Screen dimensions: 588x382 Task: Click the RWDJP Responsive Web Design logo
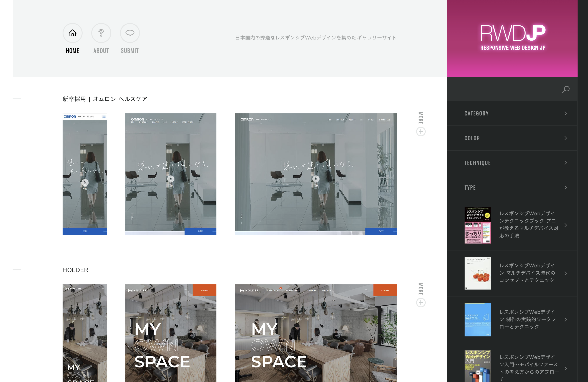click(513, 38)
